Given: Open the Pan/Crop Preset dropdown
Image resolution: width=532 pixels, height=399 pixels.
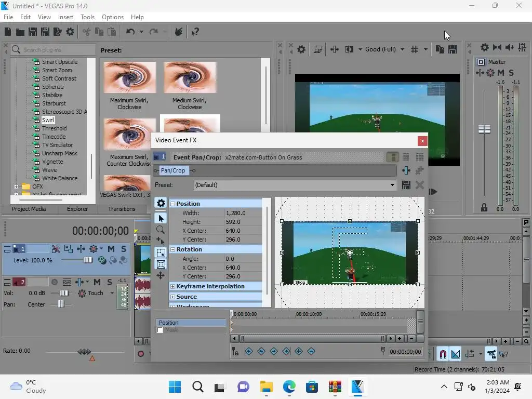Looking at the screenshot, I should (392, 185).
